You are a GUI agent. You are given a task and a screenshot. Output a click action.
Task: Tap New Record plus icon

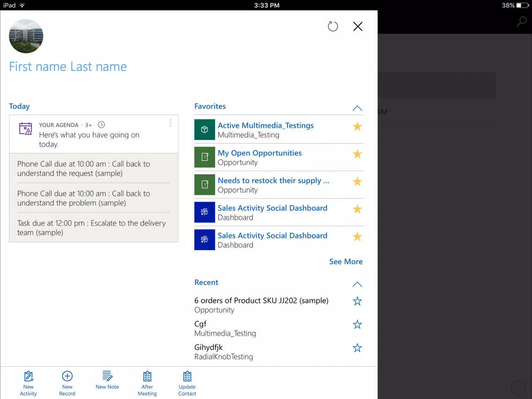pyautogui.click(x=67, y=376)
